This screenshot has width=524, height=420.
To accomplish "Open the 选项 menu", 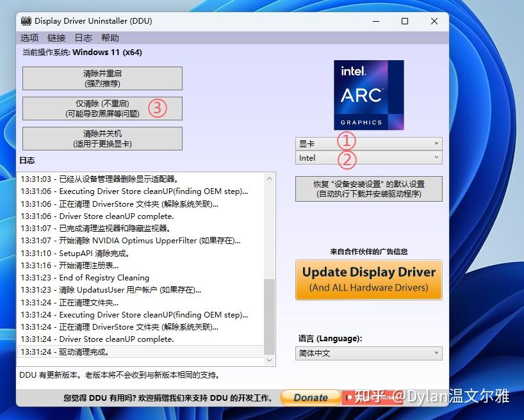I will (x=29, y=38).
